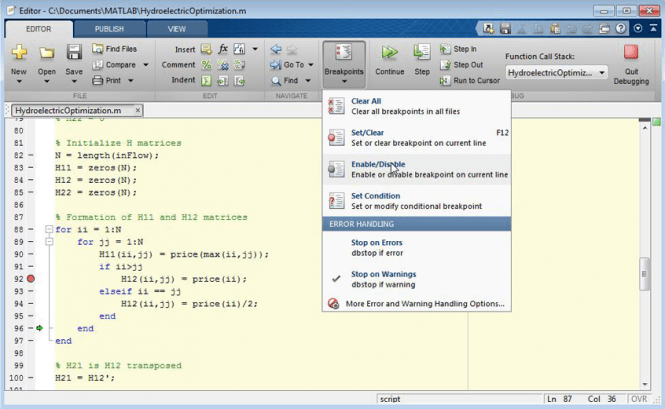Choose Clear All breakpoints menu item
Viewport: 665px width, 409px height.
[416, 106]
